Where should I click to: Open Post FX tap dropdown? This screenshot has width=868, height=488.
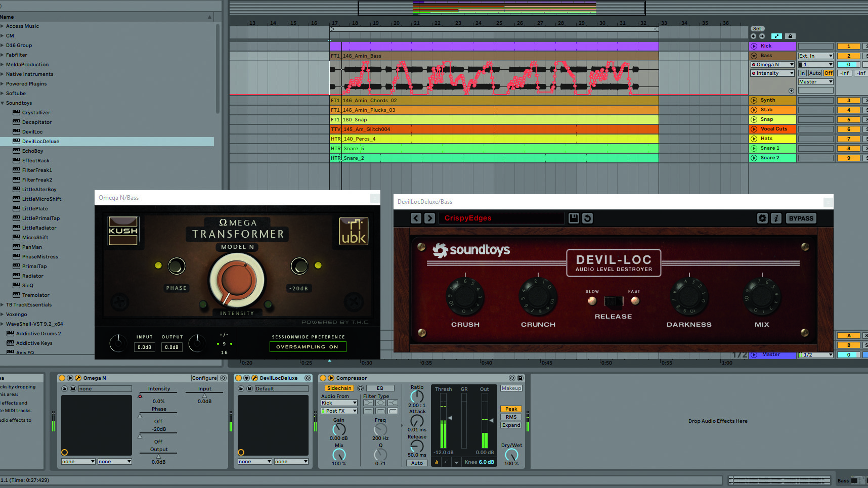339,411
